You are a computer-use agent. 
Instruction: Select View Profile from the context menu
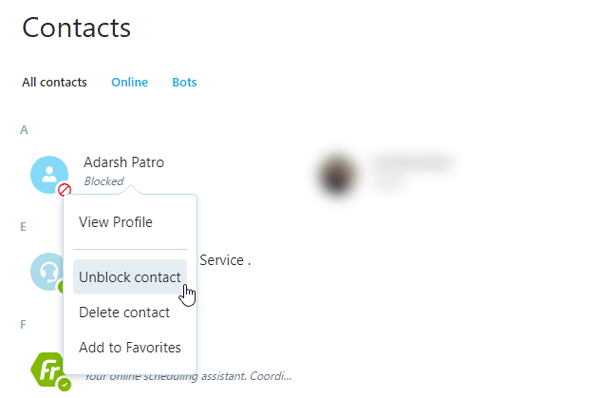coord(116,222)
